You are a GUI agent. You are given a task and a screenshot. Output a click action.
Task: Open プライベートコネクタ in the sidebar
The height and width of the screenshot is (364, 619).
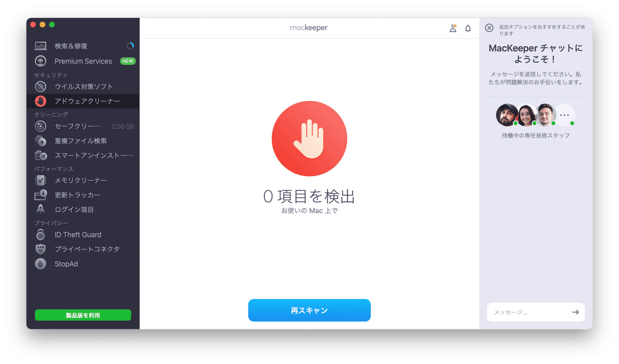tap(82, 249)
